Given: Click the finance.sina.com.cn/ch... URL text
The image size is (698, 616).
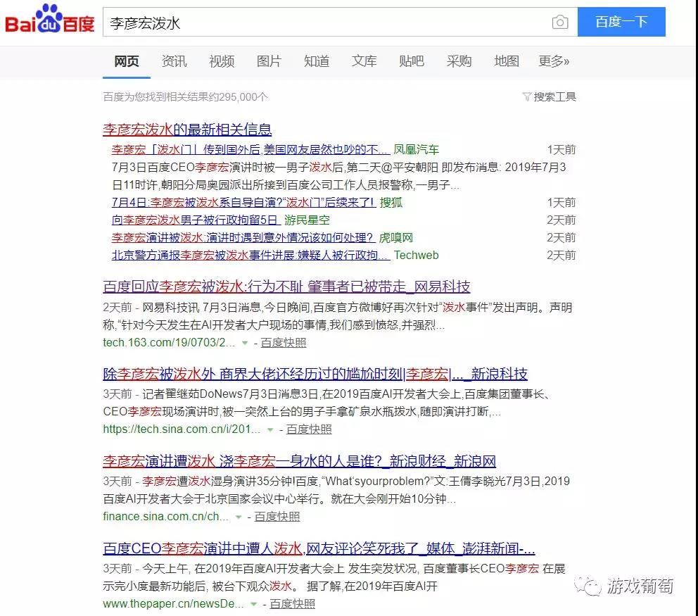Looking at the screenshot, I should pos(165,517).
